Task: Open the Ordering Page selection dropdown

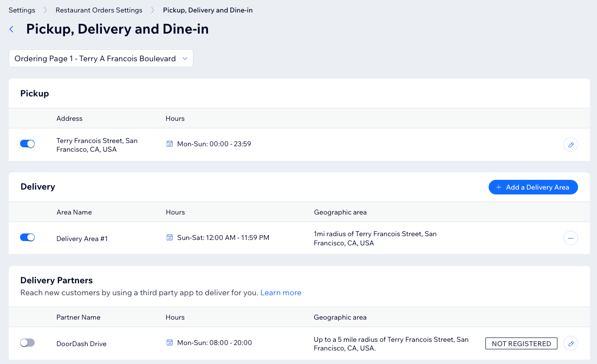Action: pyautogui.click(x=101, y=58)
